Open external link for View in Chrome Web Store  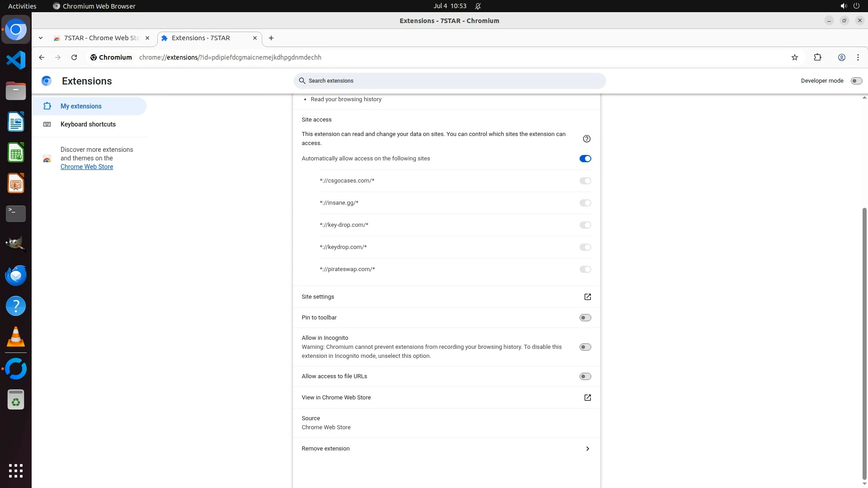tap(587, 398)
